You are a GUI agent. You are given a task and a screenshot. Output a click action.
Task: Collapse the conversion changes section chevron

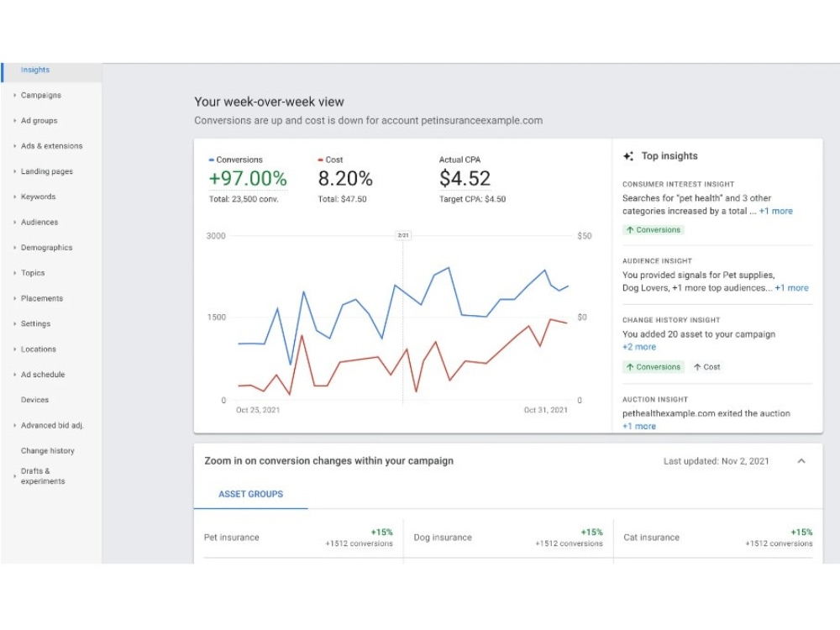click(x=801, y=460)
